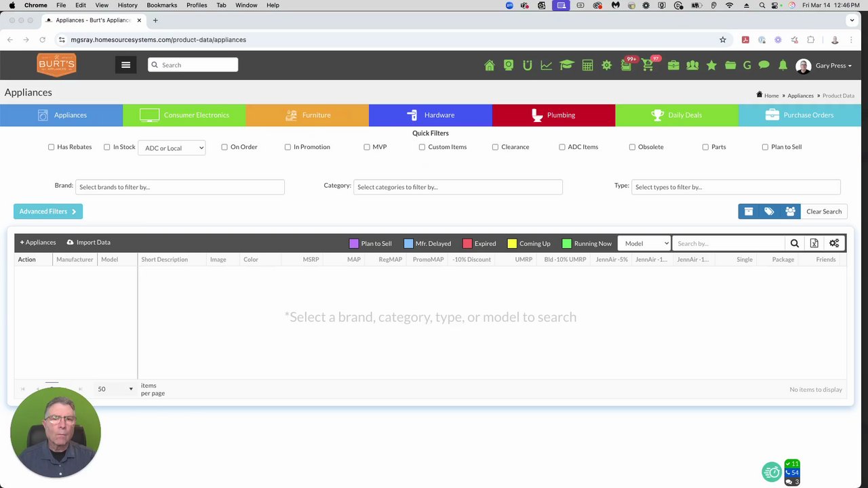Open grid settings gears icon
The width and height of the screenshot is (868, 488).
click(x=834, y=243)
